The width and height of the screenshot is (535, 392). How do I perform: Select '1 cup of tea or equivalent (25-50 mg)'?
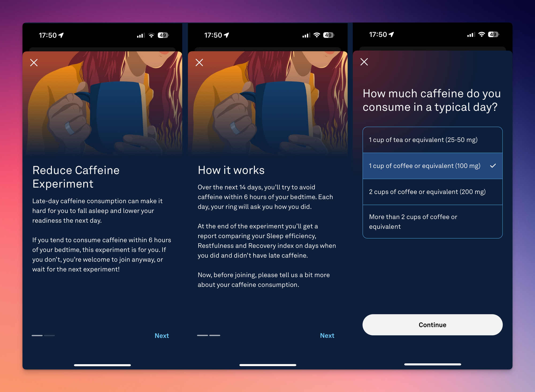coord(431,140)
